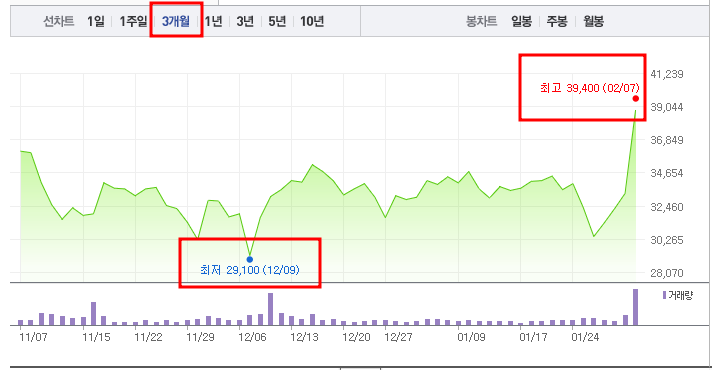Select the 1일 line chart period
Screen dimensions: 712x370
point(96,21)
